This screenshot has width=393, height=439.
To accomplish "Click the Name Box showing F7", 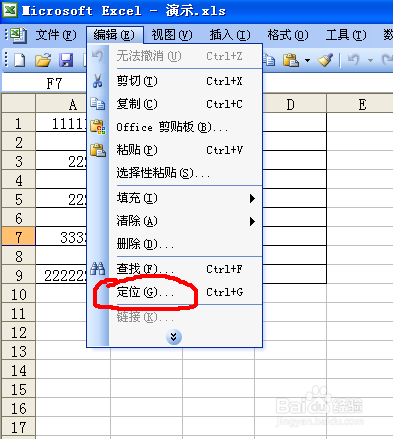I will 45,83.
